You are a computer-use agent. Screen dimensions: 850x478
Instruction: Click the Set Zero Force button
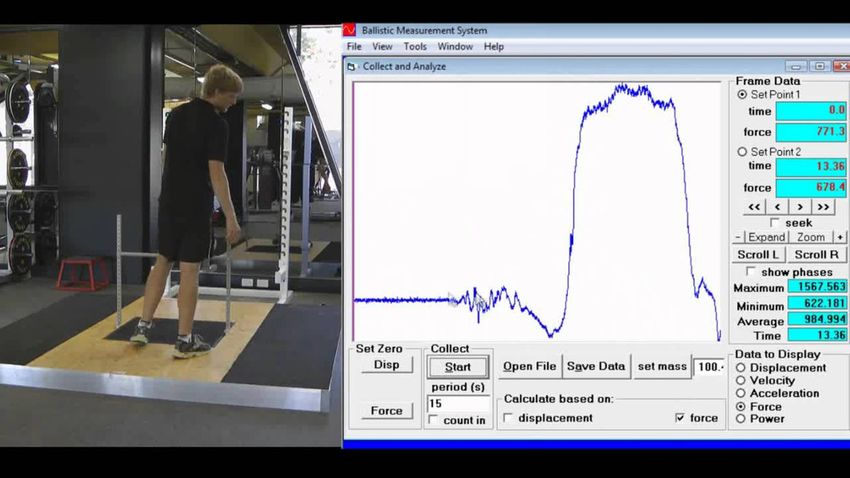(387, 411)
